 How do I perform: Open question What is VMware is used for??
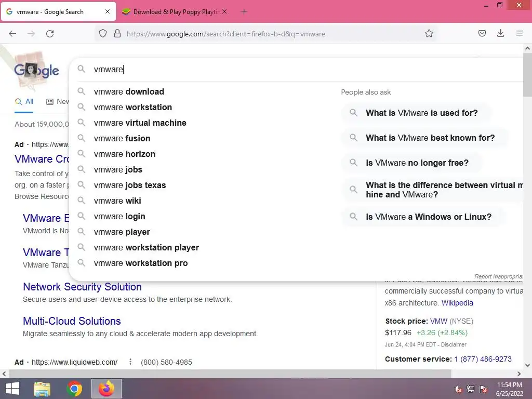pos(417,113)
